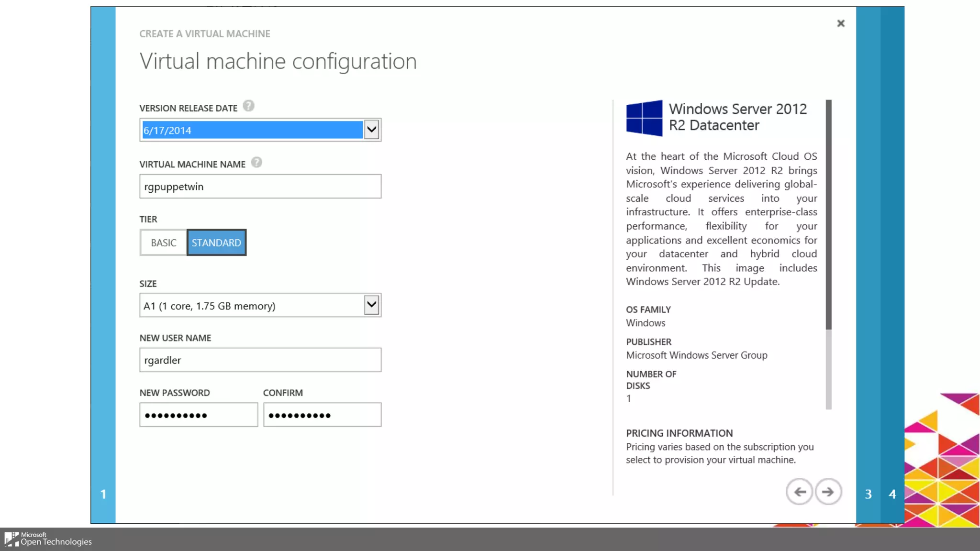Viewport: 980px width, 551px height.
Task: Click the New User Name field
Action: pos(260,360)
